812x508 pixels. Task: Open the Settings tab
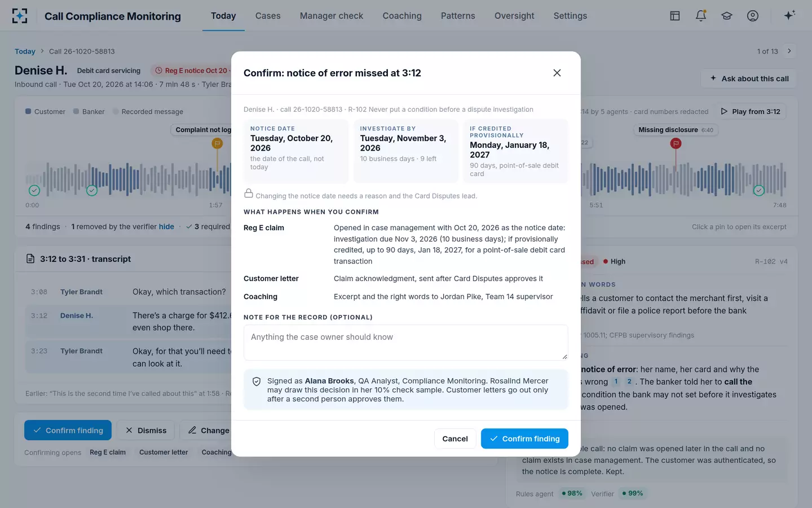point(570,16)
